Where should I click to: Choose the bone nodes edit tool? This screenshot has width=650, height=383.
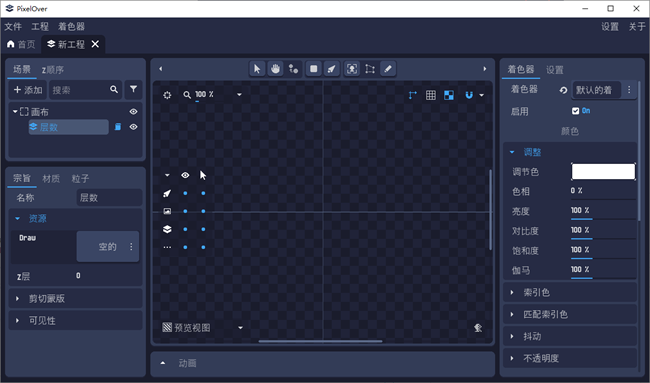[x=293, y=69]
